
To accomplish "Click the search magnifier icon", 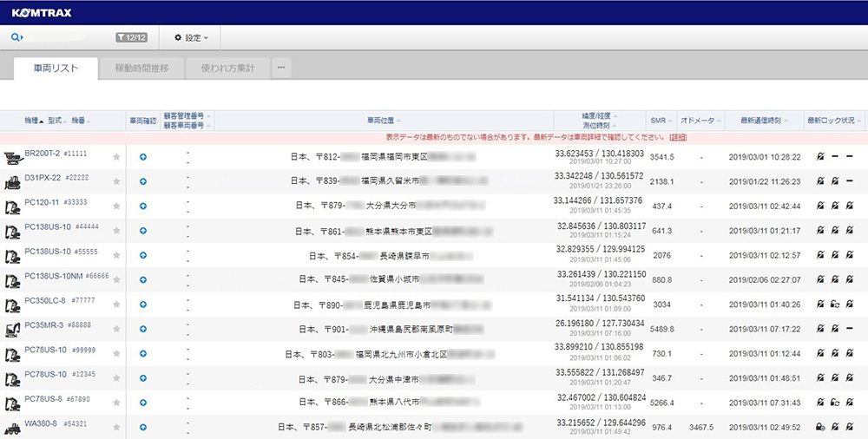I will 16,38.
